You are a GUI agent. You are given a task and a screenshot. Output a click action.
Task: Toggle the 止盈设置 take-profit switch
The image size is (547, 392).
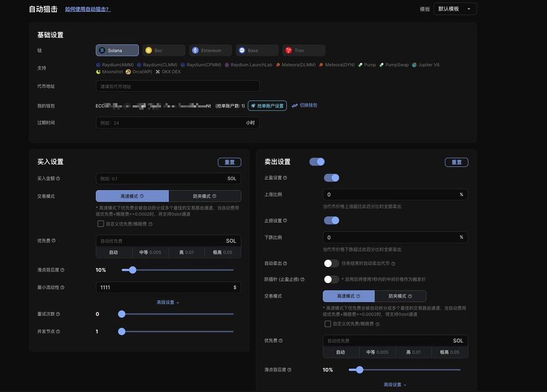(331, 178)
